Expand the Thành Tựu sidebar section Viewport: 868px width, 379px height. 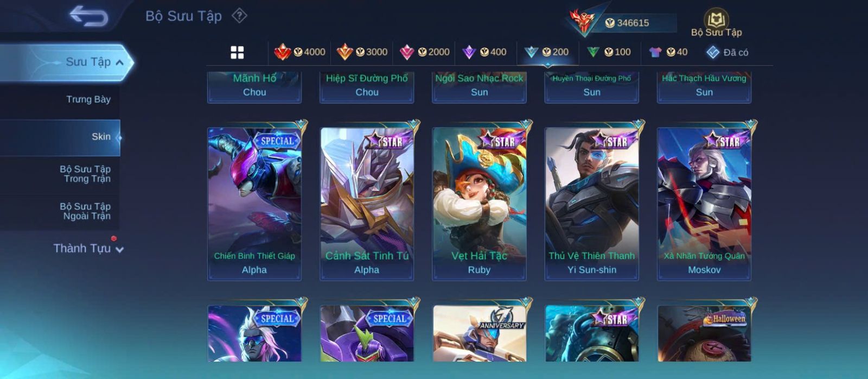(88, 249)
